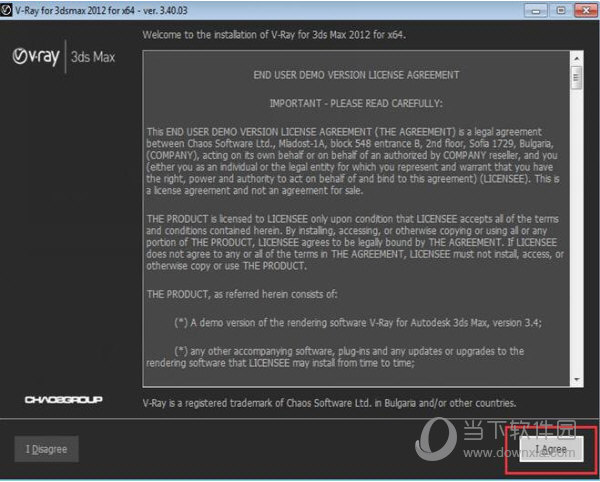Maximize the V-Ray installer window

coord(561,11)
